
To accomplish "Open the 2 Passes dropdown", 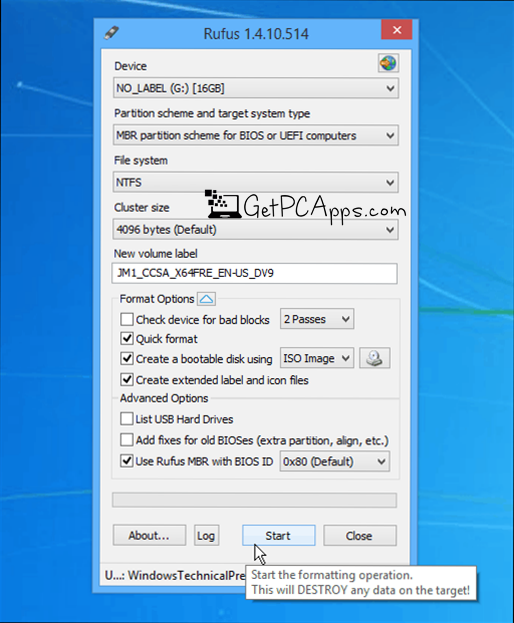I will [x=317, y=319].
